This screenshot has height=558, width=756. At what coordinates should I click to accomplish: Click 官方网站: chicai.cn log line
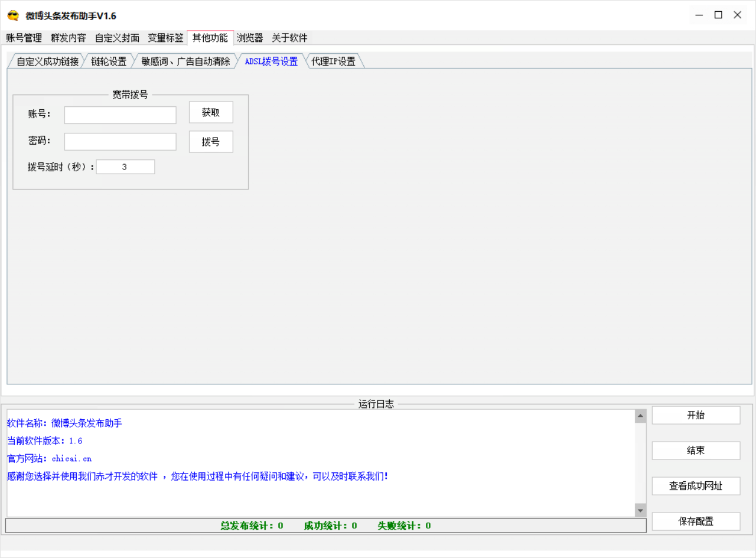tap(50, 459)
